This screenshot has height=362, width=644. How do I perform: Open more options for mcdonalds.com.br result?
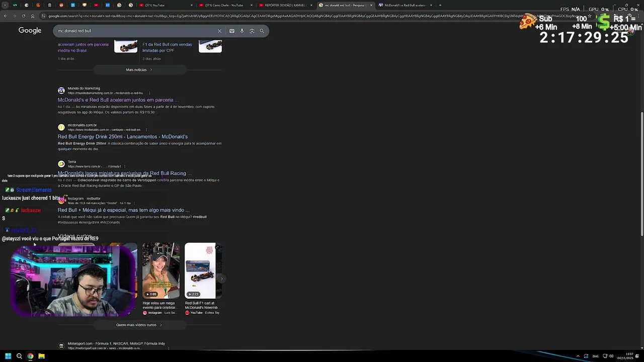146,130
